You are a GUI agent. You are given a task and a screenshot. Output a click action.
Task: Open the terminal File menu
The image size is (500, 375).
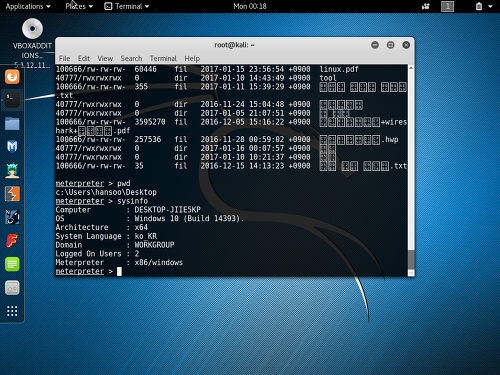coord(64,58)
